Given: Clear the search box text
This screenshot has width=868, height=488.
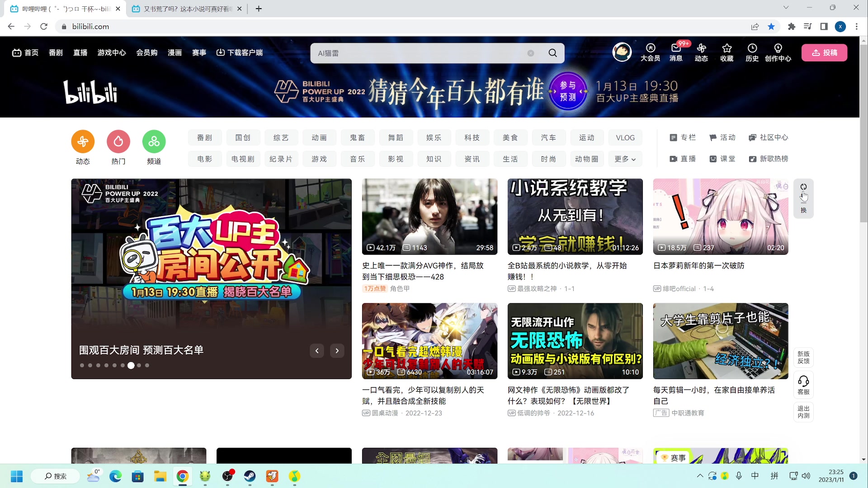Looking at the screenshot, I should tap(531, 53).
